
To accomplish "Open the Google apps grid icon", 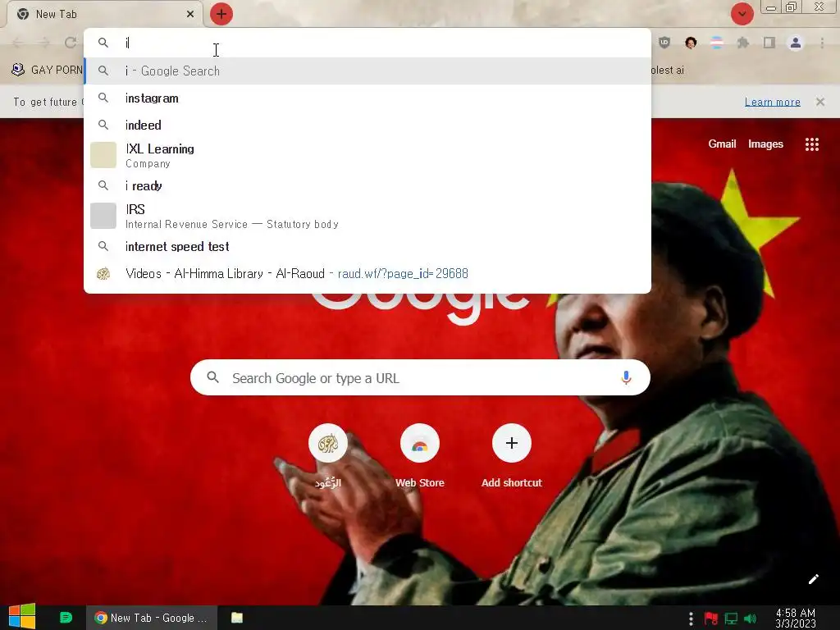I will point(811,144).
